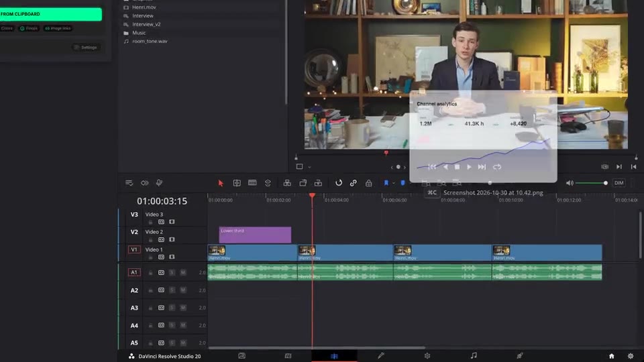The width and height of the screenshot is (644, 362).
Task: Lock the Video 3 track
Action: [150, 222]
